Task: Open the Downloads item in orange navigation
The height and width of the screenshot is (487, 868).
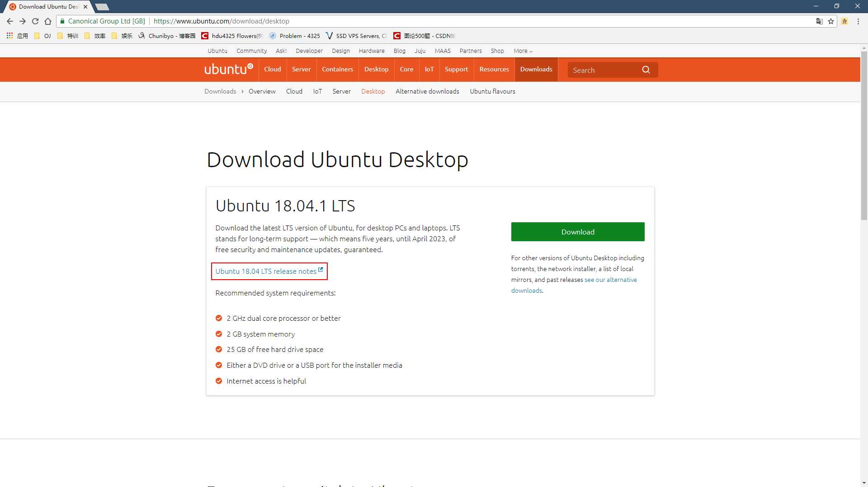Action: (x=536, y=69)
